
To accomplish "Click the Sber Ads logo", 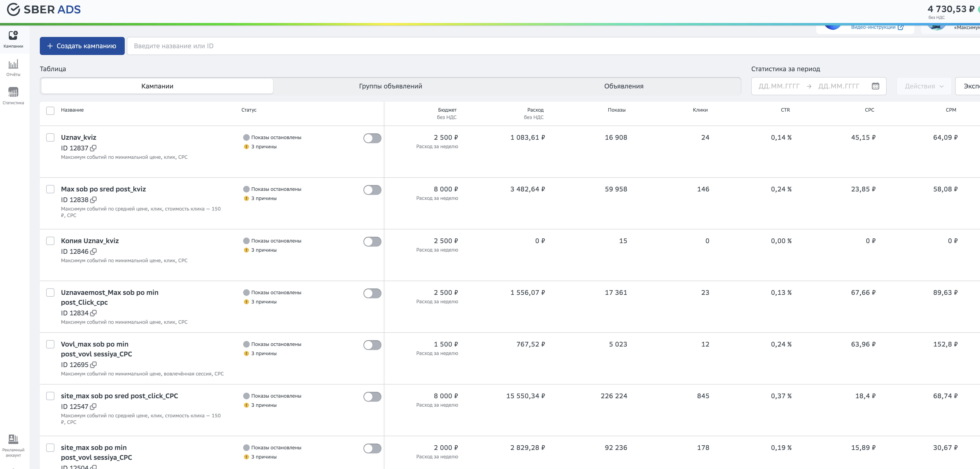I will [44, 9].
